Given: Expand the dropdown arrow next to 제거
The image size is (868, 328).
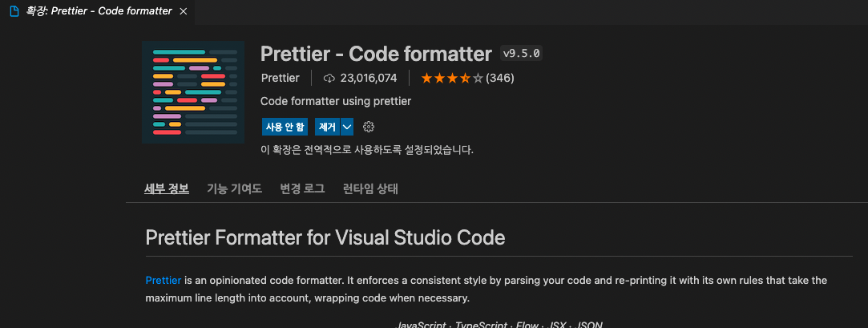Looking at the screenshot, I should (347, 127).
